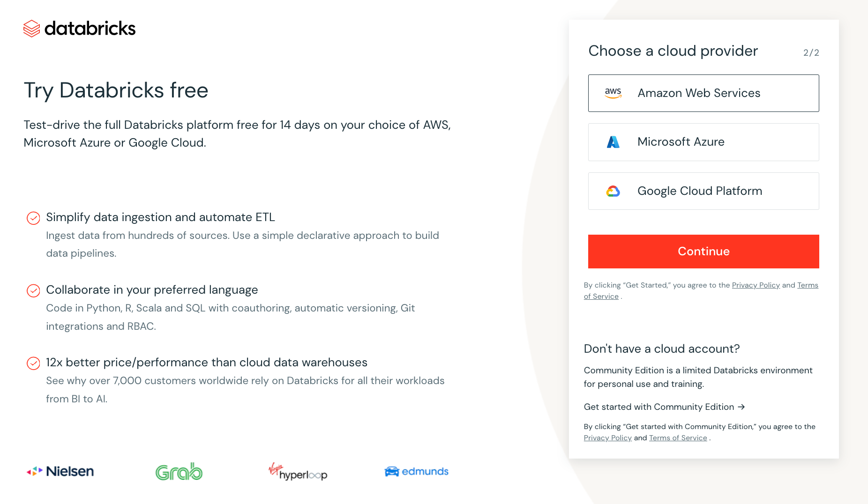Click the Virgin Hyperloop logo
Viewport: 868px width, 504px height.
(x=298, y=471)
